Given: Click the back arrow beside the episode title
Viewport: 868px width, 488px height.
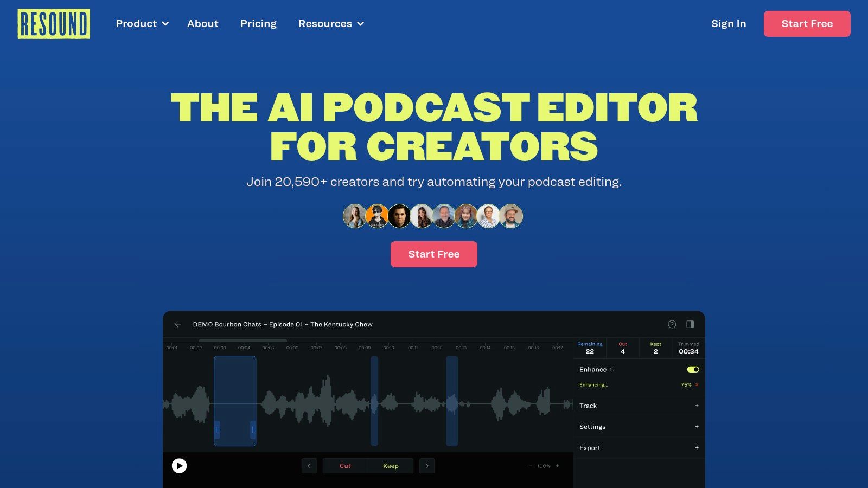Looking at the screenshot, I should pyautogui.click(x=177, y=324).
